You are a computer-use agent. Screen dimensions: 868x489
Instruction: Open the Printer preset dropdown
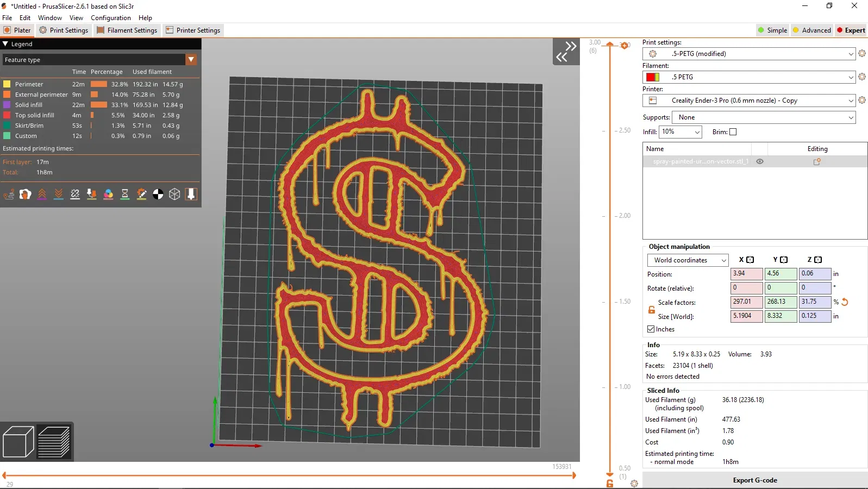pyautogui.click(x=749, y=101)
